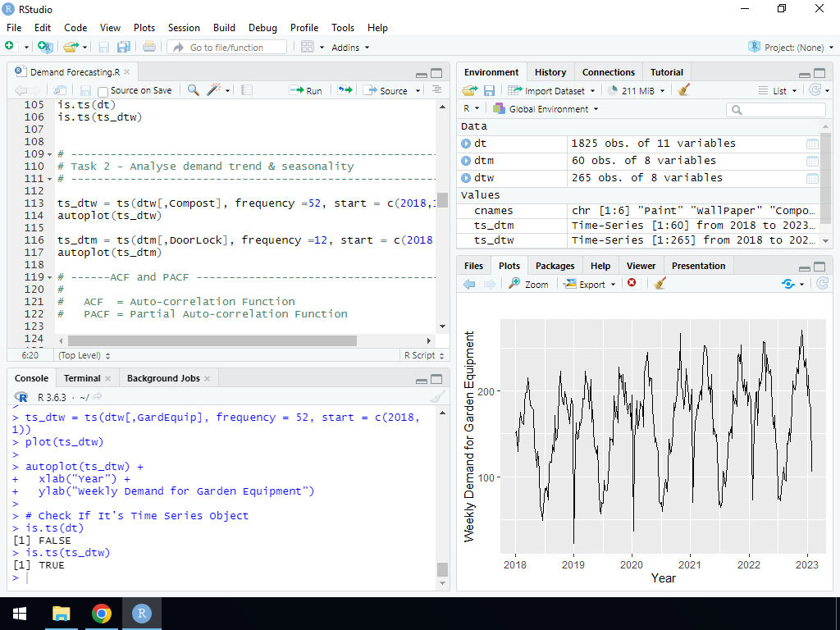Image resolution: width=840 pixels, height=630 pixels.
Task: Collapse the ACF and PACF section fold arrow
Action: click(50, 277)
